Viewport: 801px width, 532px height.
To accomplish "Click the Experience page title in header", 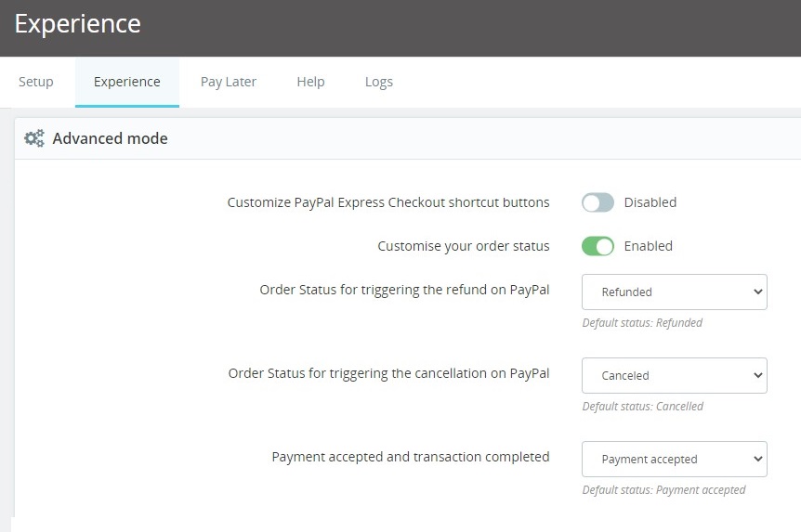I will point(78,24).
